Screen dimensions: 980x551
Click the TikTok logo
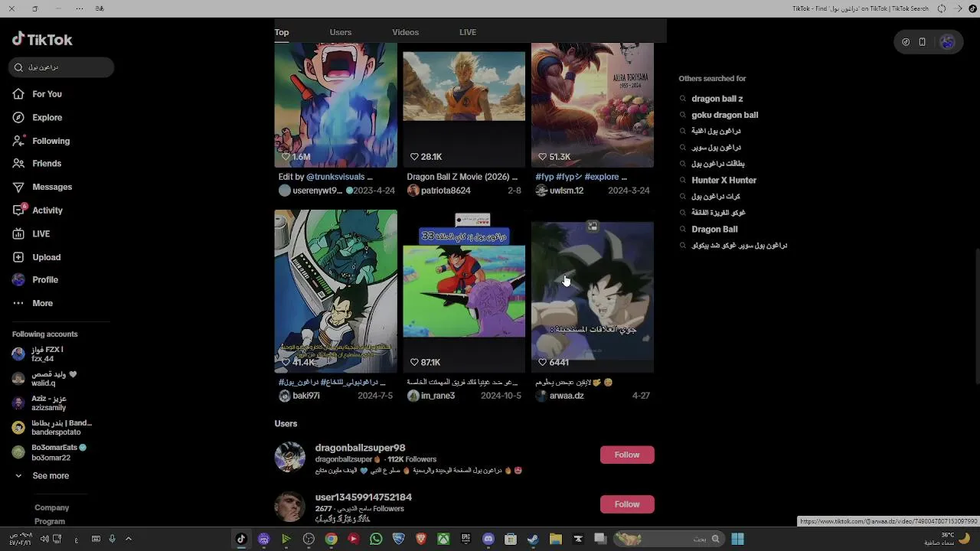pos(42,39)
